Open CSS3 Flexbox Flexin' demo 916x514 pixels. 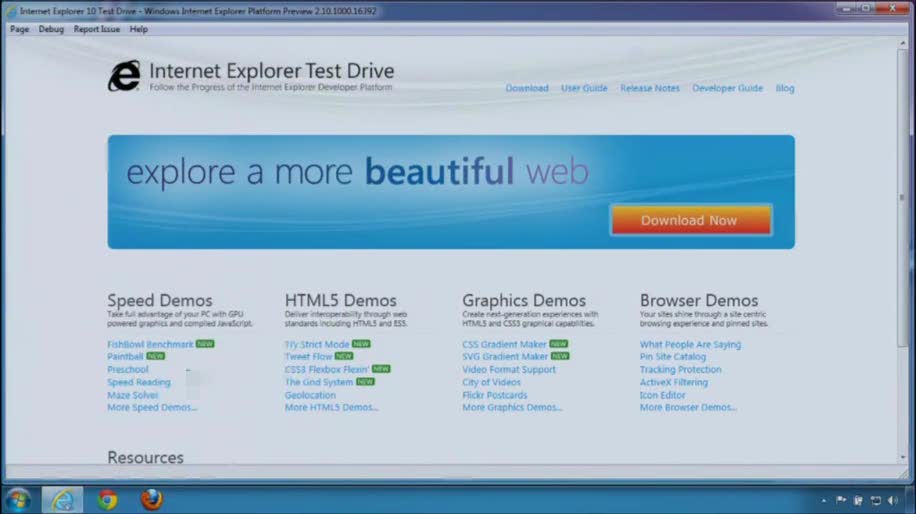[327, 370]
